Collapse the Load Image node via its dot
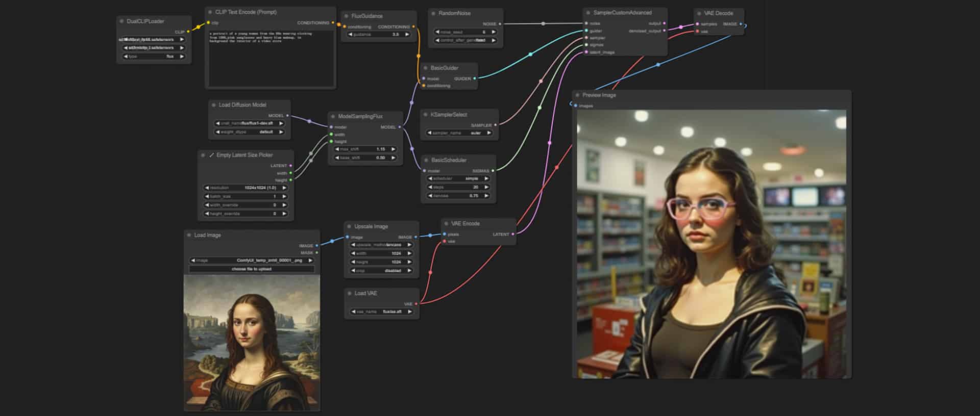Screen dimensions: 980x416 point(189,236)
